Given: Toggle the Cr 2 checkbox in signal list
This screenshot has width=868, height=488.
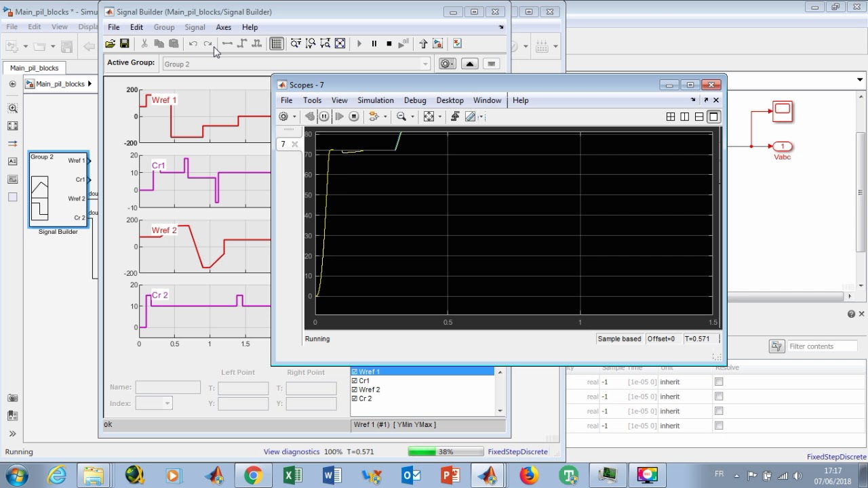Looking at the screenshot, I should pyautogui.click(x=354, y=399).
